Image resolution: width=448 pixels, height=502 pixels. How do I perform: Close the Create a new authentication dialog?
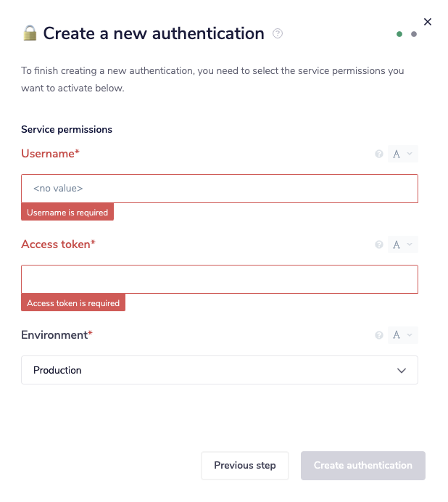(x=428, y=22)
